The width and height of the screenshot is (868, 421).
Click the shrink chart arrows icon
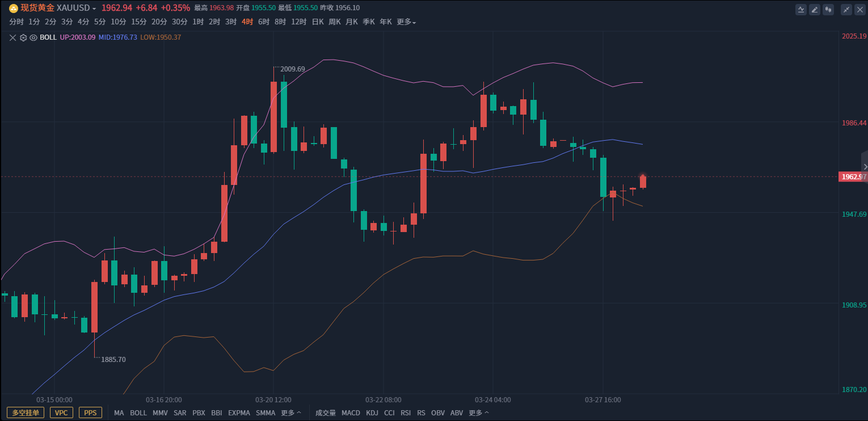point(846,9)
